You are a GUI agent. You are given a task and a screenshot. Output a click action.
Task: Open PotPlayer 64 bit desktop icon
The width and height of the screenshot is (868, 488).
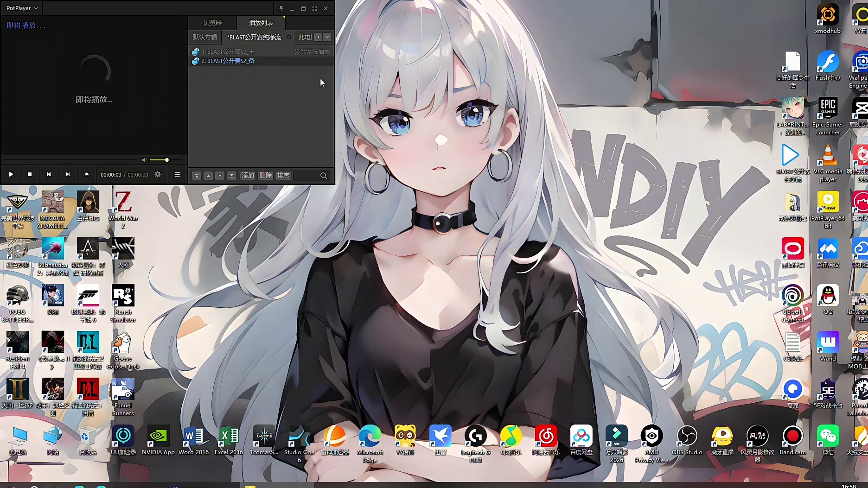pos(828,210)
